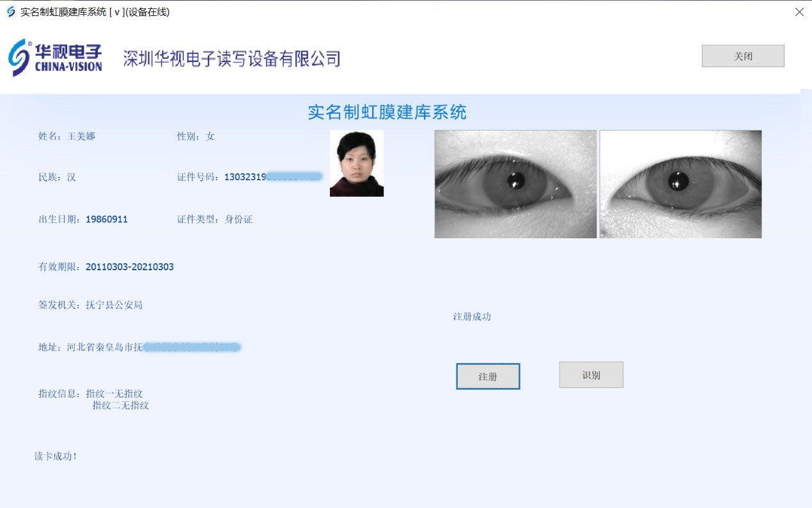The width and height of the screenshot is (812, 508).
Task: Click the left iris capture image
Action: coord(515,184)
